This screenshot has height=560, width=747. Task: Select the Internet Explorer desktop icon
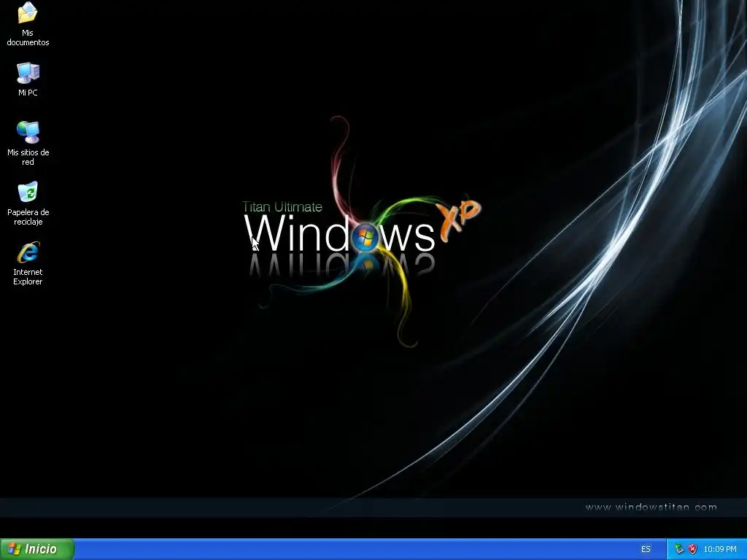pos(28,262)
